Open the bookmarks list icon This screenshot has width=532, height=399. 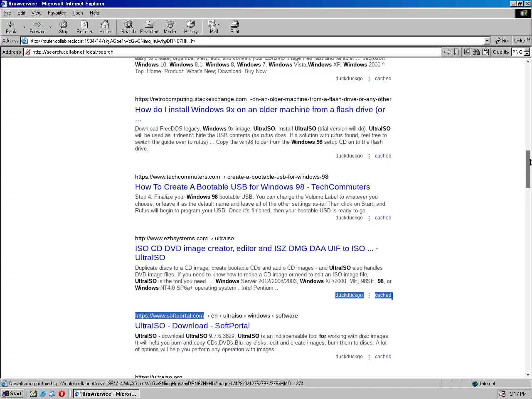point(467,52)
